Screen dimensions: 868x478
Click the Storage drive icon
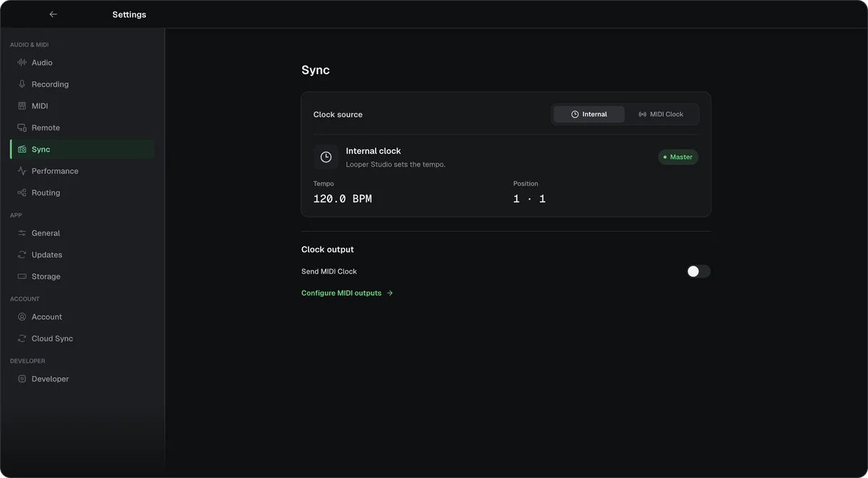click(x=22, y=277)
